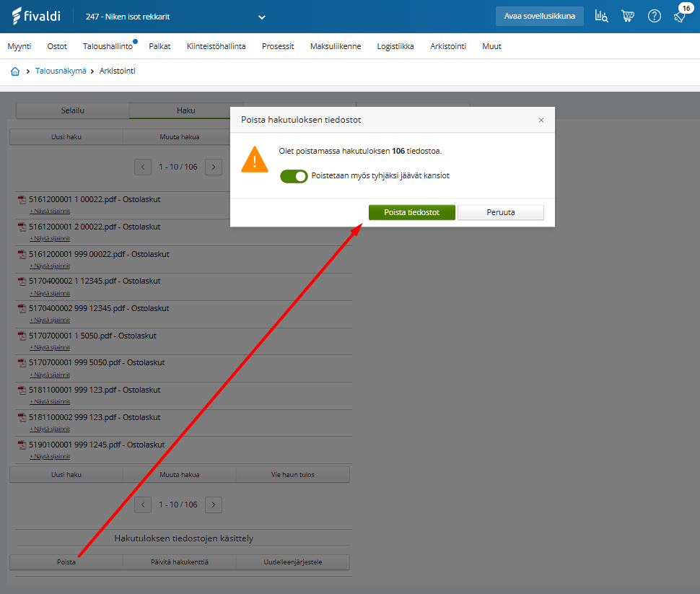Click Päivitä hakukenttiä button
Viewport: 700px width, 594px height.
click(x=180, y=562)
